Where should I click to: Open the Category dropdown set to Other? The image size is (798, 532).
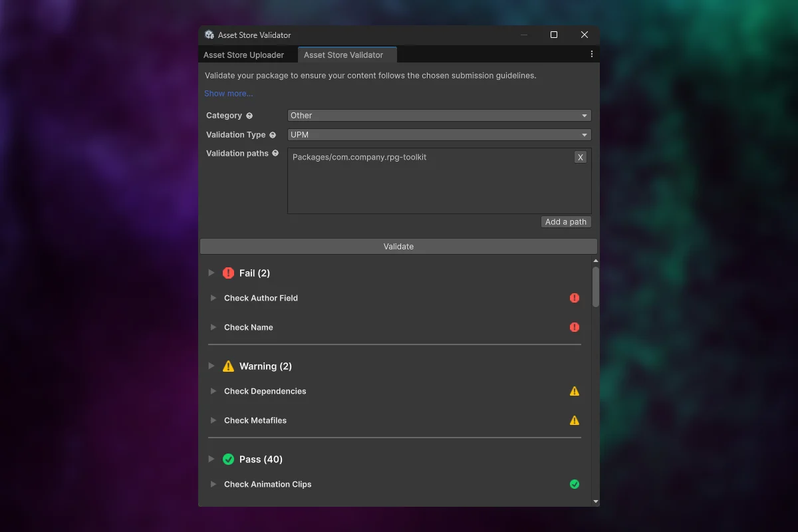pyautogui.click(x=439, y=116)
